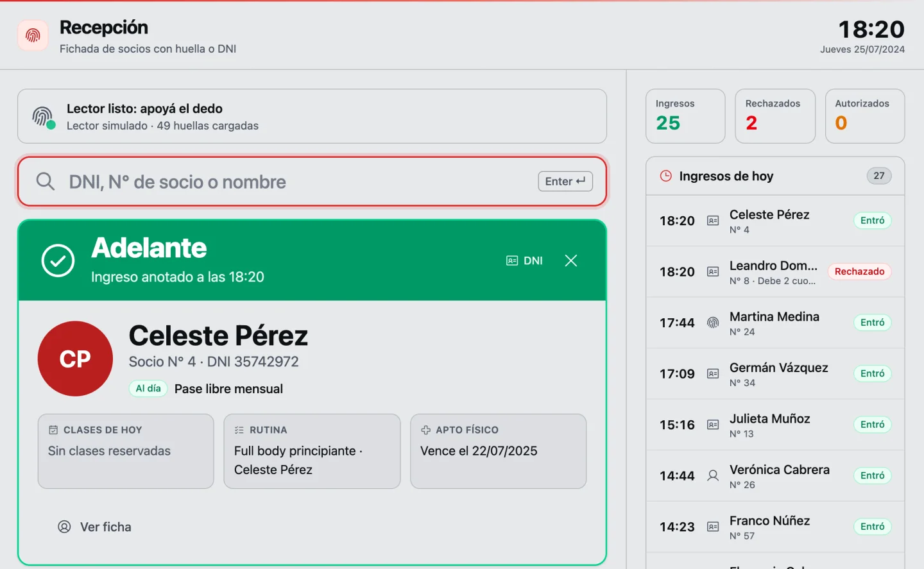The image size is (924, 569).
Task: Click the CP avatar of Celeste Pérez
Action: (75, 359)
